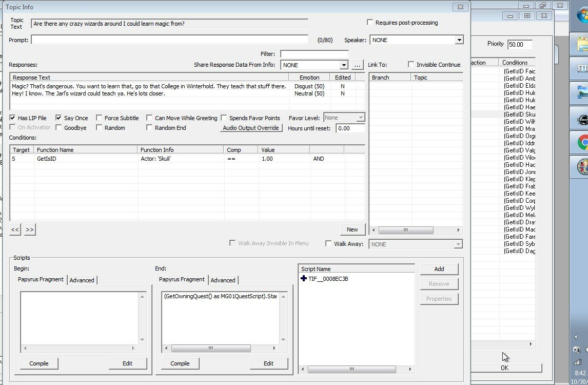Uncheck the Say Once option
588x385 pixels.
tap(58, 118)
